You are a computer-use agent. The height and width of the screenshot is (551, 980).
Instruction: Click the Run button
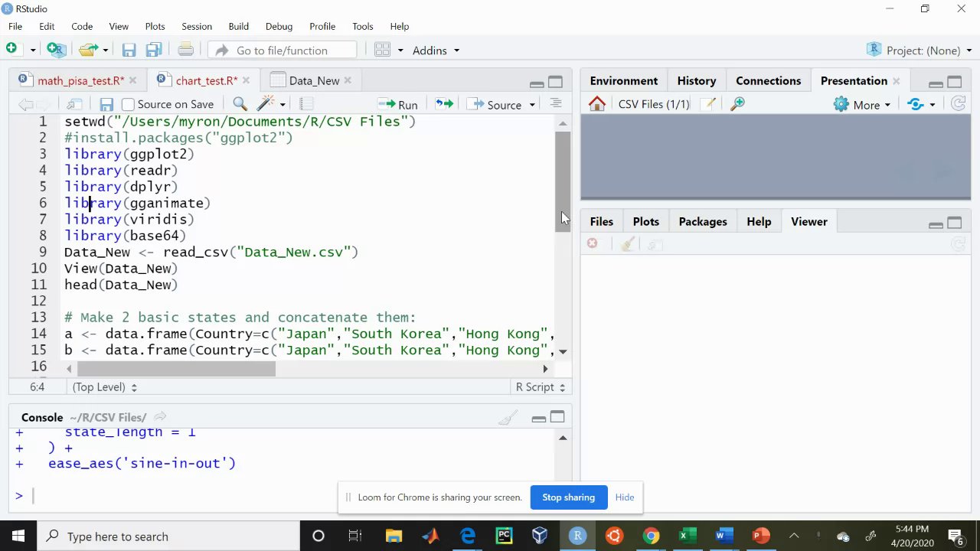tap(397, 105)
